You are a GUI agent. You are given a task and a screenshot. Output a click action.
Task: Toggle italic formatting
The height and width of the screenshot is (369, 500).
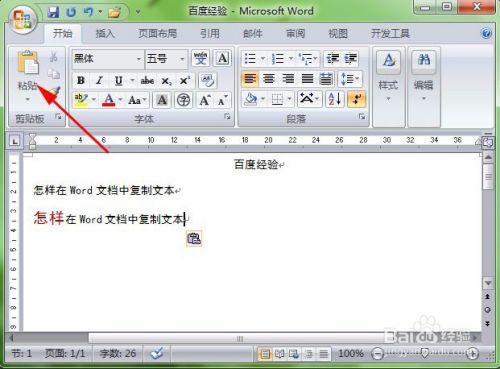pos(99,80)
